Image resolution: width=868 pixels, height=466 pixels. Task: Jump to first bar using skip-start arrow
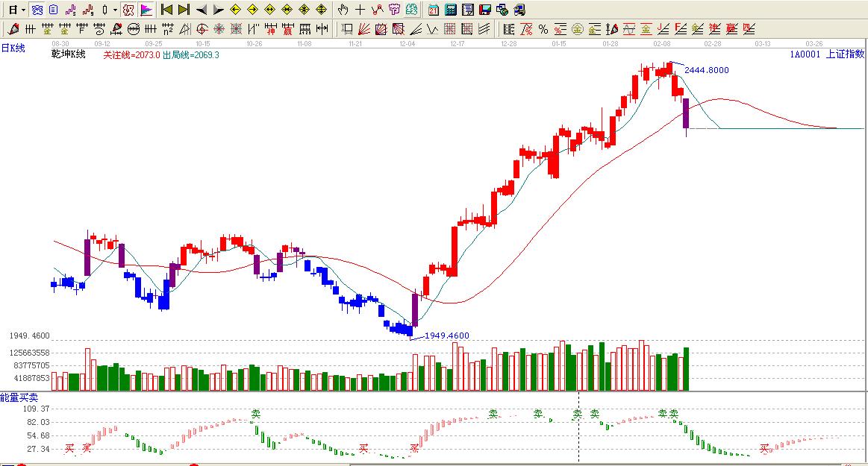click(x=166, y=10)
